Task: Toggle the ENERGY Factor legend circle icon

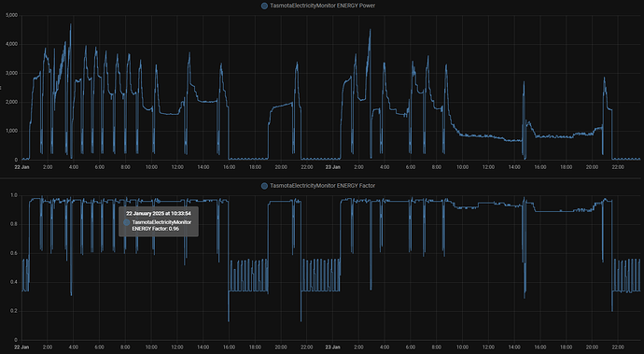Action: 264,186
